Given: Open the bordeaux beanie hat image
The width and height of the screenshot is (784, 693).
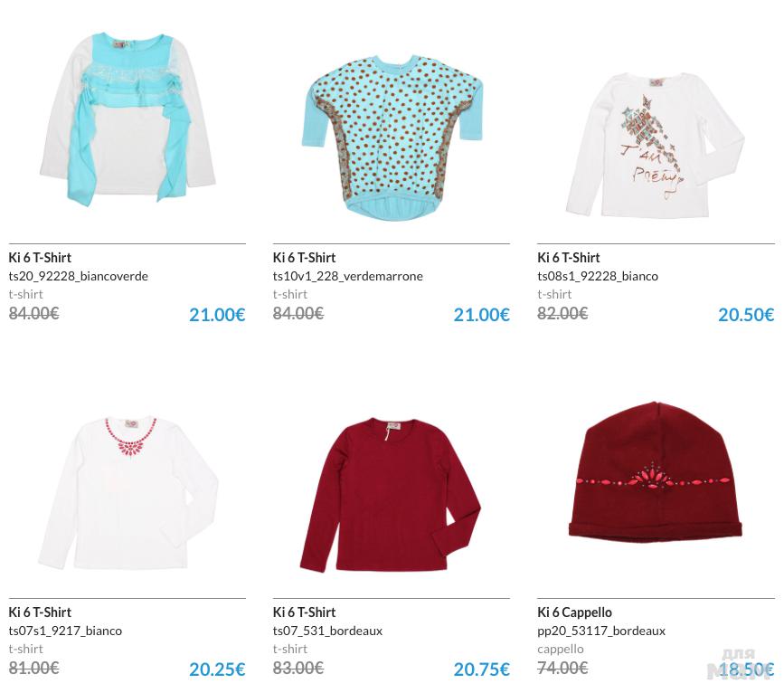Looking at the screenshot, I should coord(655,470).
